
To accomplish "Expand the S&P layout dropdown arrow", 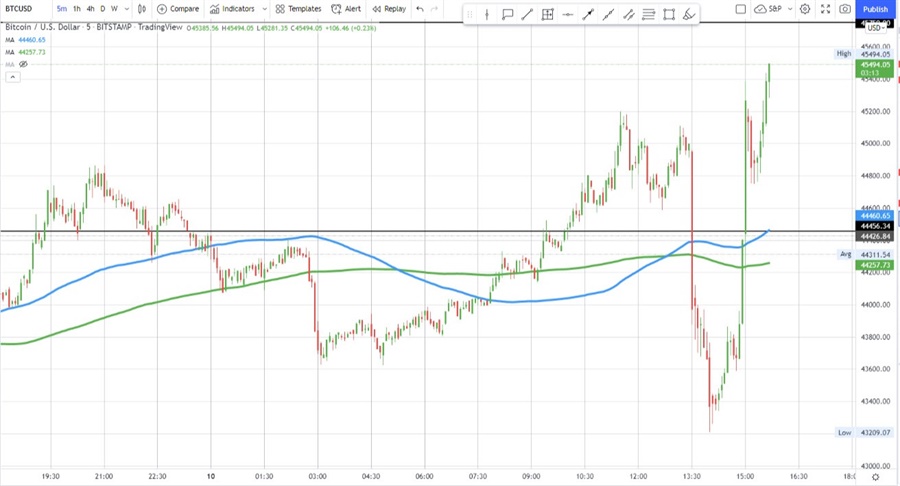I will click(790, 9).
